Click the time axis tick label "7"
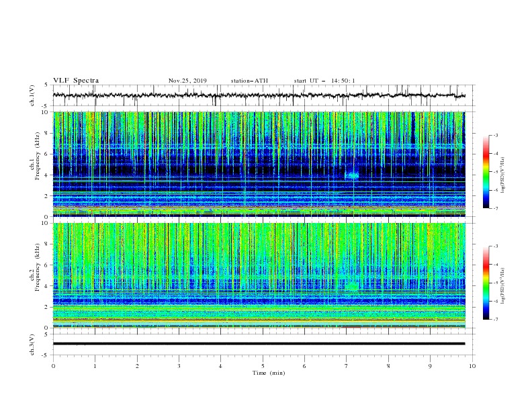 [x=347, y=366]
